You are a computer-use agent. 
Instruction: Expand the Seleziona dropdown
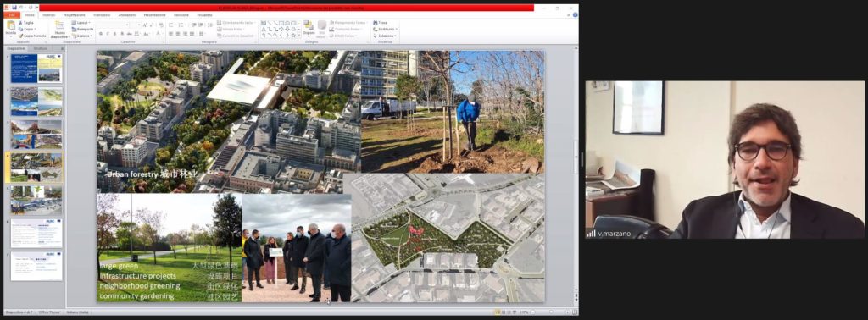pos(385,36)
